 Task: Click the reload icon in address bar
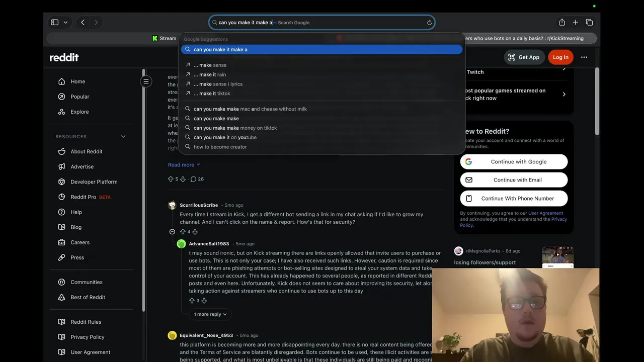[429, 23]
